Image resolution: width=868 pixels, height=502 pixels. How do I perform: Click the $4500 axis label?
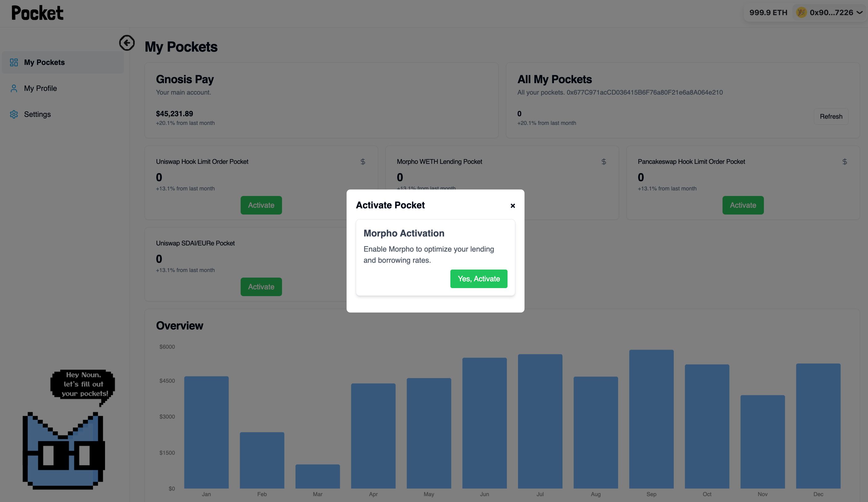click(167, 381)
